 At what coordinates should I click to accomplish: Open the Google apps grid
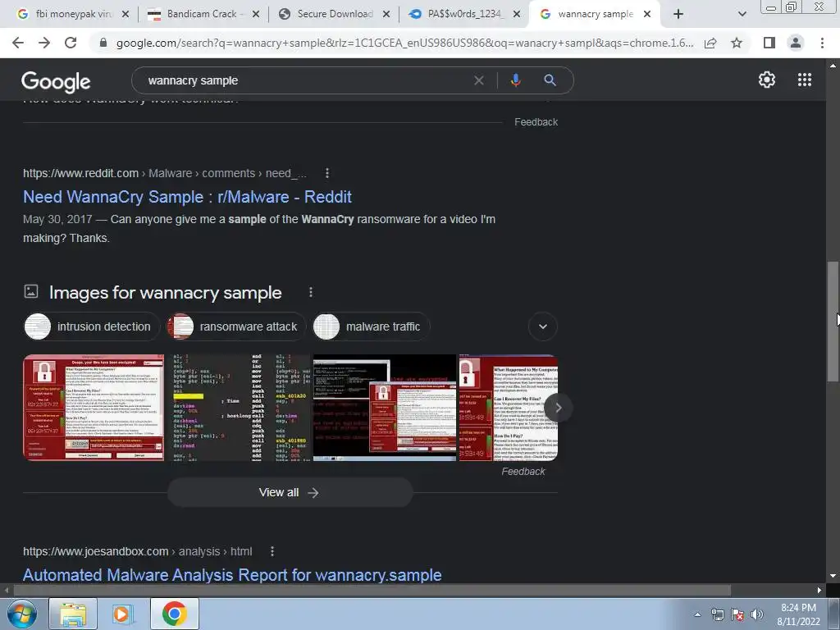(804, 80)
